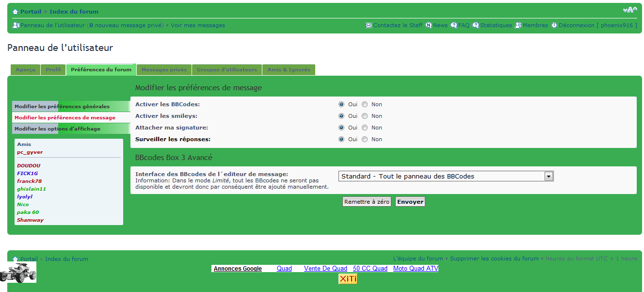Select Non for Activer les smileys
Screen dimensions: 644x292
click(365, 116)
